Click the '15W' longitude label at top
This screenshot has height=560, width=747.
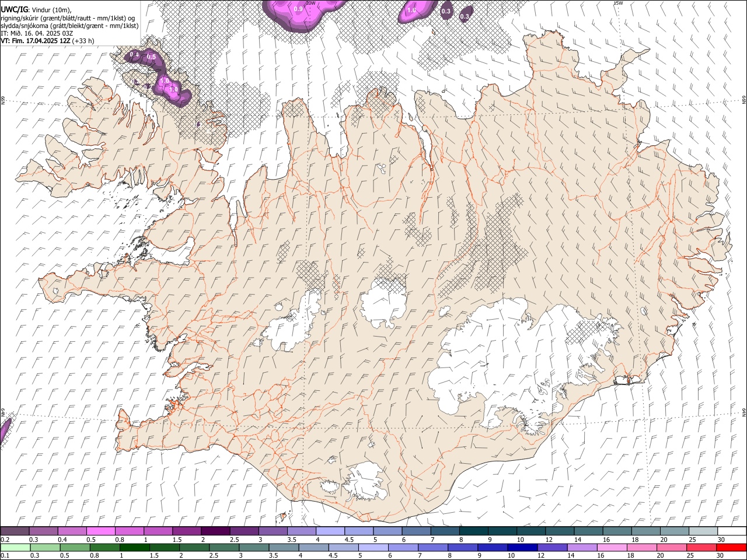[x=618, y=3]
